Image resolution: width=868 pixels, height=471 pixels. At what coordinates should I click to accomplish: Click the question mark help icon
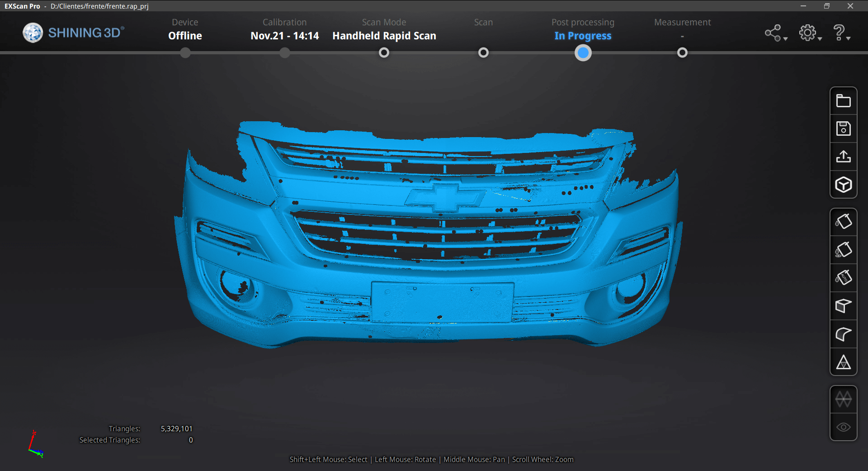click(839, 33)
